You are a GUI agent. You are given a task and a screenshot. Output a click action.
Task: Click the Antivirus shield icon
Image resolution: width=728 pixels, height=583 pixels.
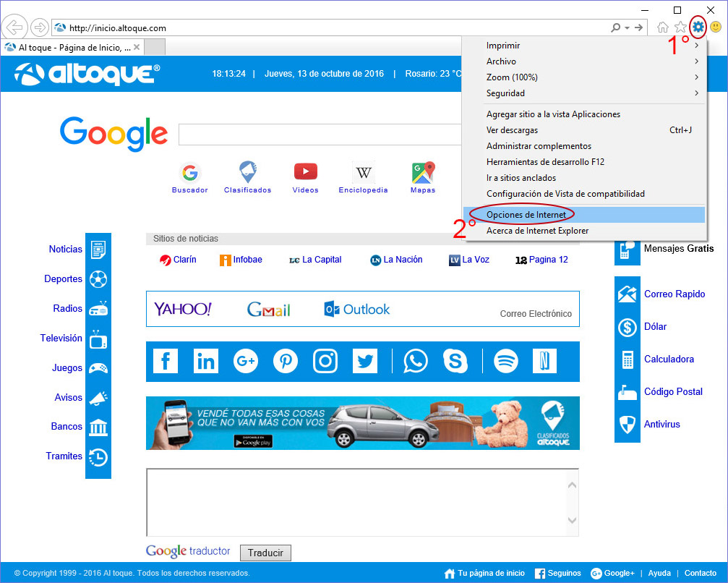click(628, 424)
